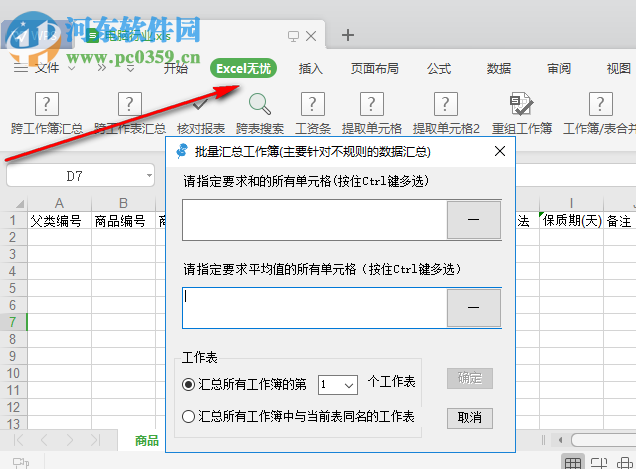The height and width of the screenshot is (469, 636).
Task: Click range picker button for average cells
Action: (x=473, y=308)
